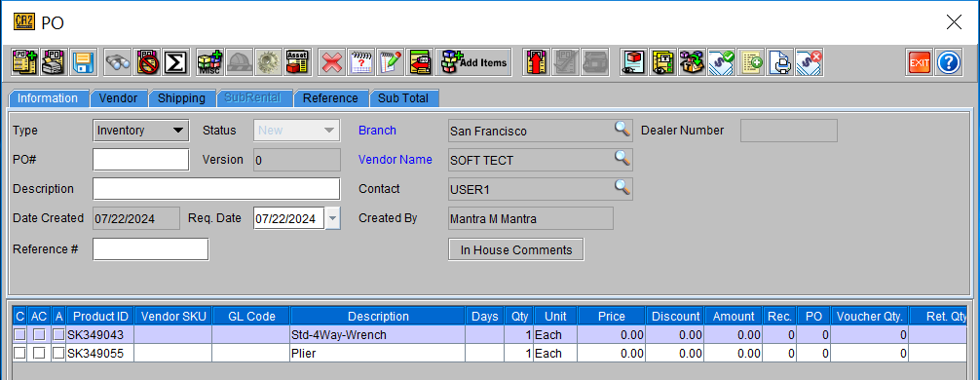Tick the C checkbox for SK349055
This screenshot has height=380, width=980.
click(20, 353)
